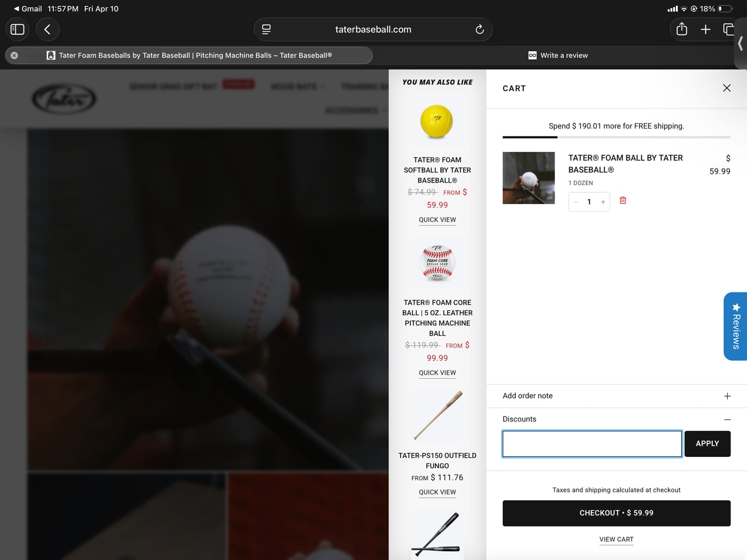Open the View Cart link

(x=616, y=539)
